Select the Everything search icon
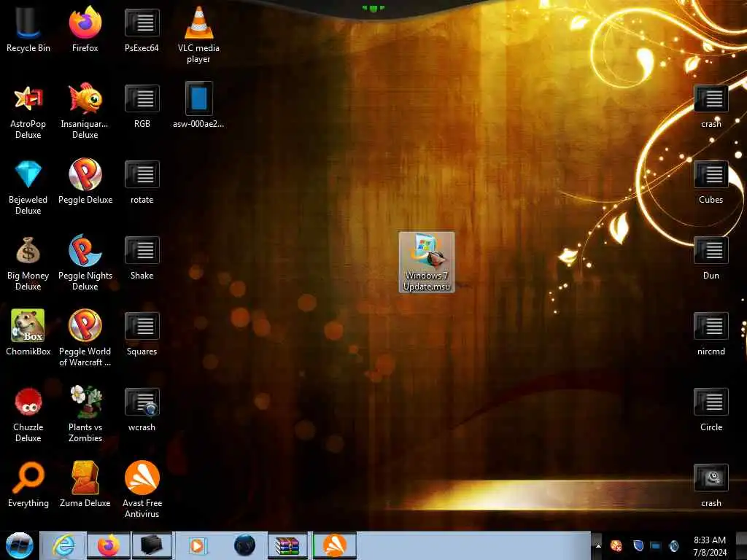The image size is (747, 560). pyautogui.click(x=28, y=485)
